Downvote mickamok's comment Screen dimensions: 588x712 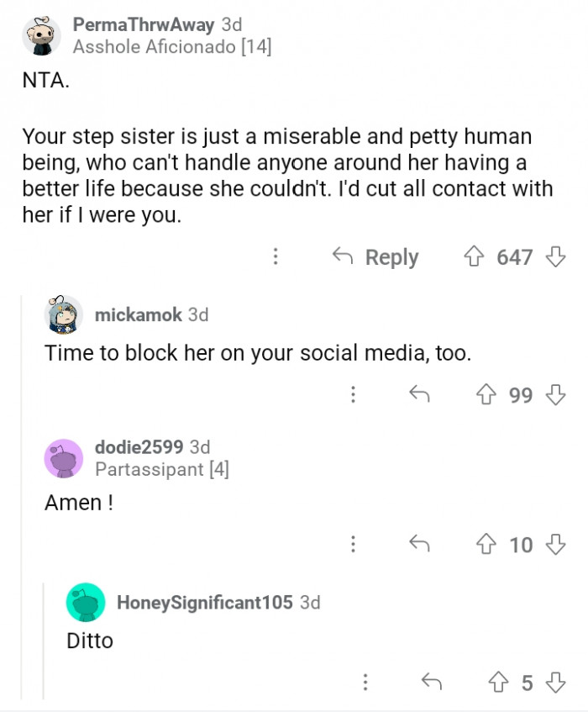554,394
